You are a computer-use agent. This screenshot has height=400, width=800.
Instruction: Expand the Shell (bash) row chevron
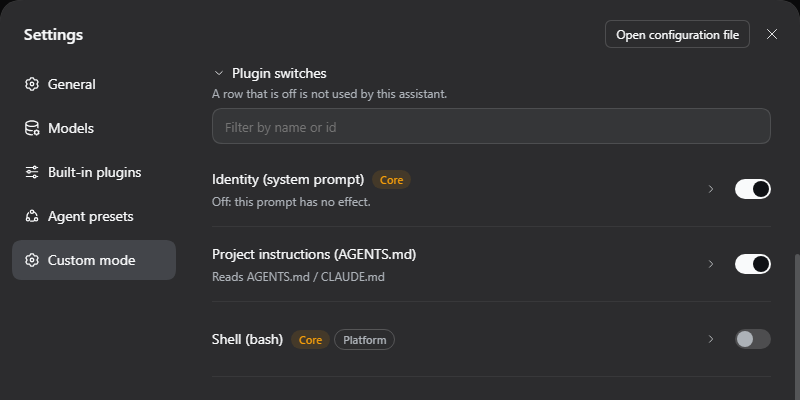[711, 339]
